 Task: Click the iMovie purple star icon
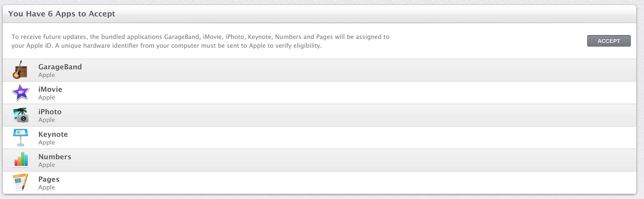tap(21, 93)
